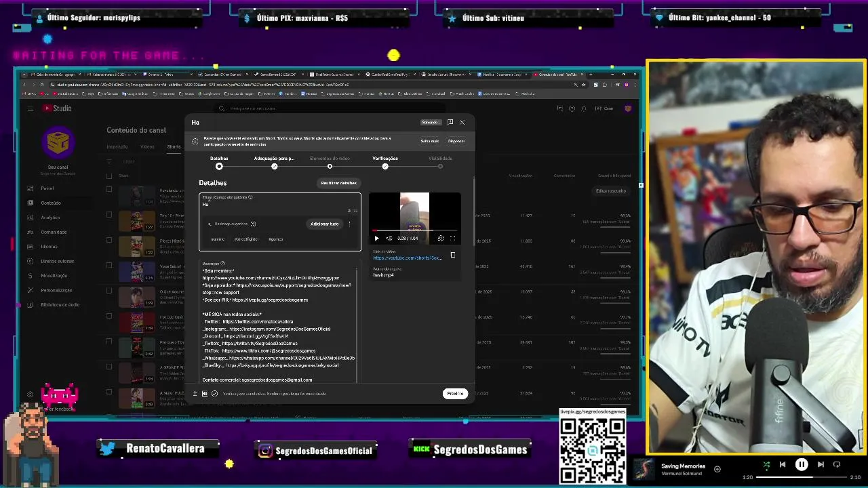The image size is (868, 488).
Task: Click the 'Reutilizar detalhes' button
Action: pyautogui.click(x=338, y=183)
